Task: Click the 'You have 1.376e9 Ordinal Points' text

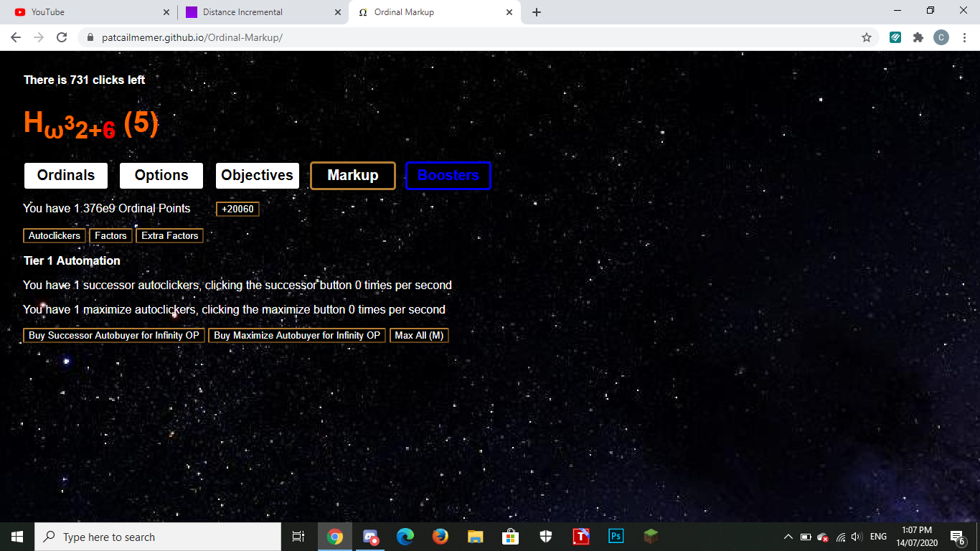Action: point(107,208)
